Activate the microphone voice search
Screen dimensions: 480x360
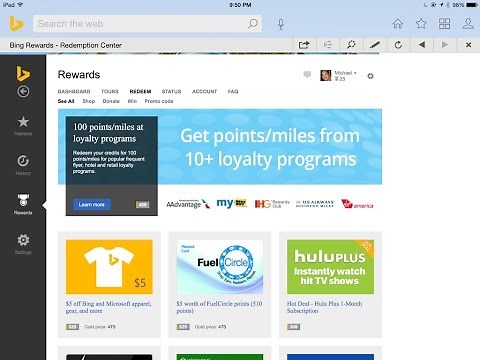(x=281, y=24)
